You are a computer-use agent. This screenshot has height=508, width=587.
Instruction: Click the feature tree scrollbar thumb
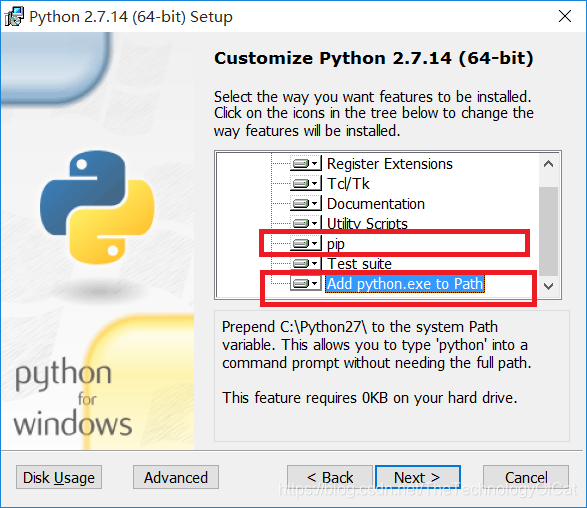pos(548,231)
